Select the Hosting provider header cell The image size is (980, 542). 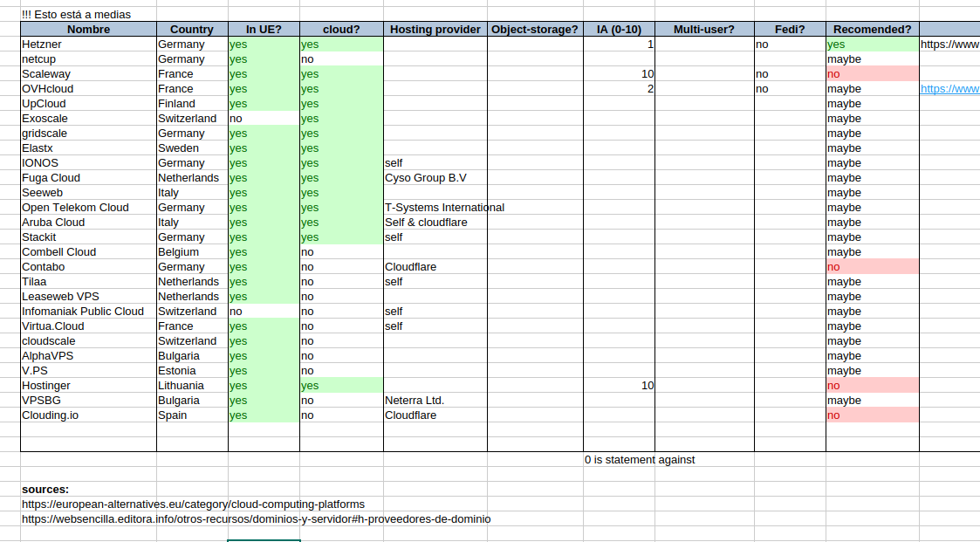(435, 30)
